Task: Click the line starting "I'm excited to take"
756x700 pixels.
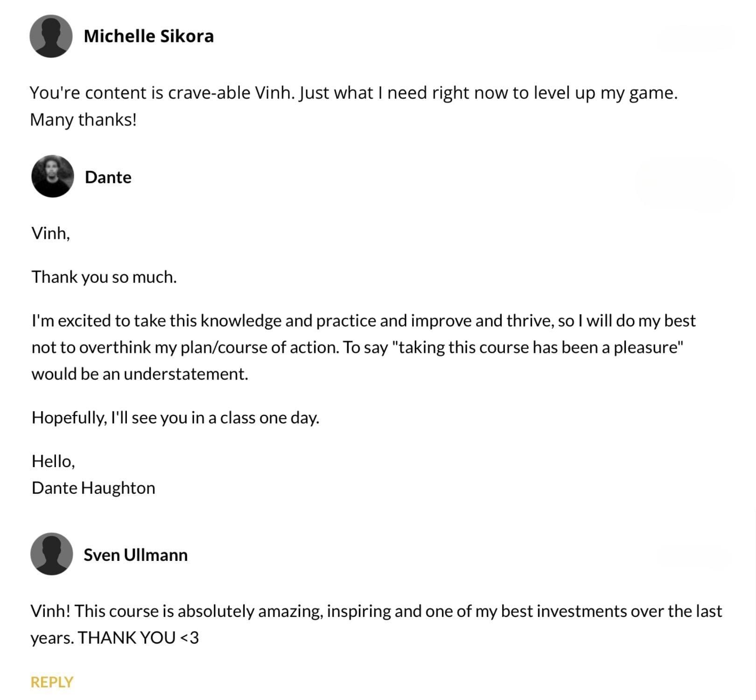Action: (363, 321)
